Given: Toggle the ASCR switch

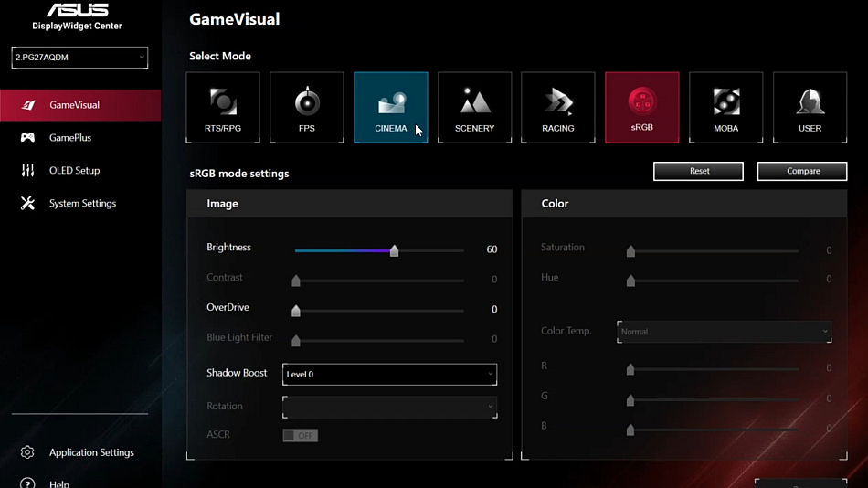Looking at the screenshot, I should coord(300,435).
